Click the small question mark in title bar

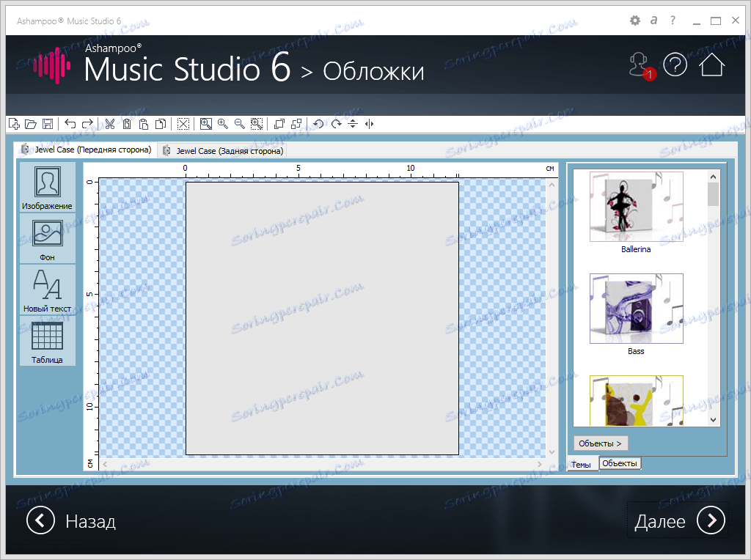pos(673,20)
